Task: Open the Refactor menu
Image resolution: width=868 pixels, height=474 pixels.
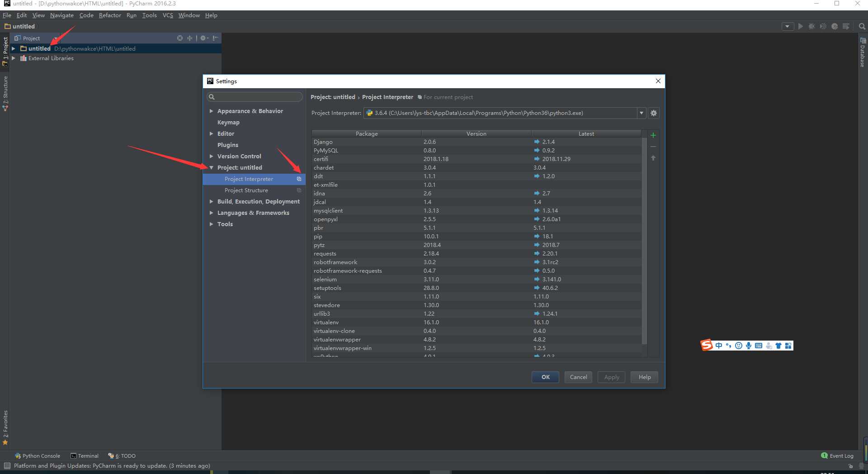Action: coord(110,15)
